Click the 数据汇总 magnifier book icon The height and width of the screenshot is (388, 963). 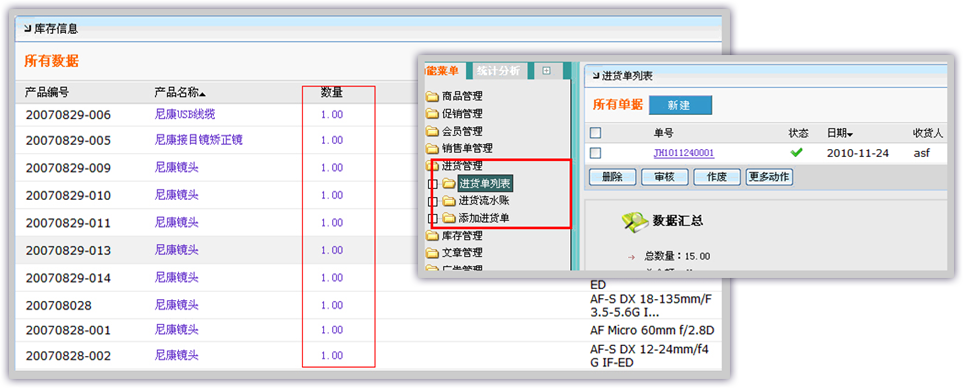click(x=634, y=221)
